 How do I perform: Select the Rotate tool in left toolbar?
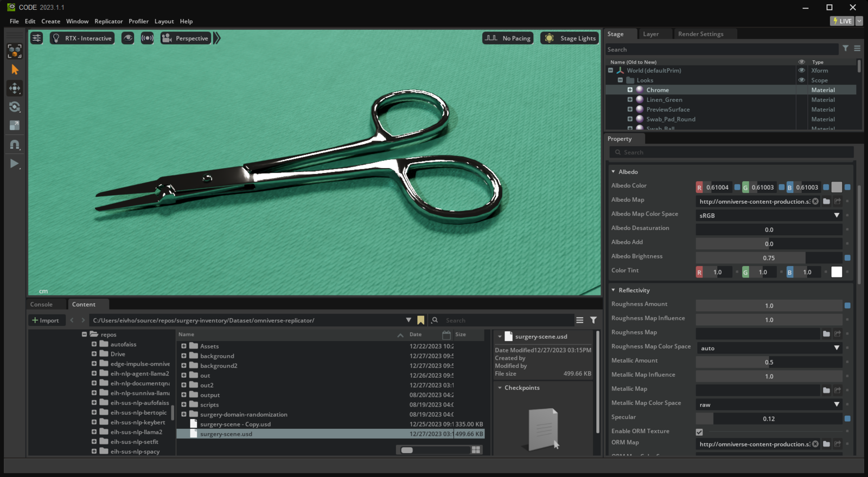[x=15, y=107]
